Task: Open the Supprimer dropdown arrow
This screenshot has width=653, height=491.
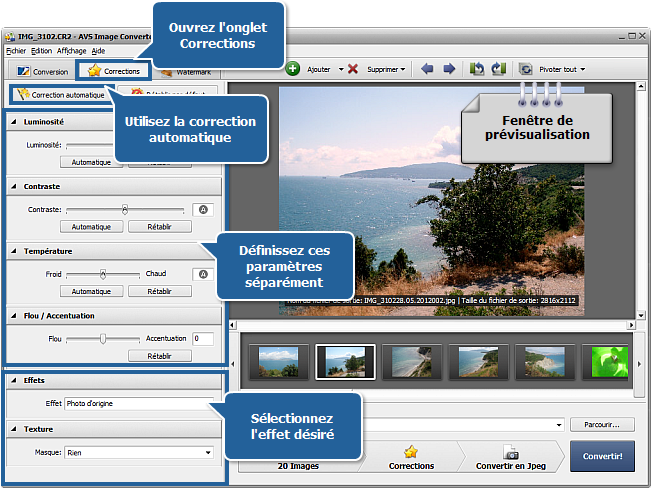Action: click(403, 70)
